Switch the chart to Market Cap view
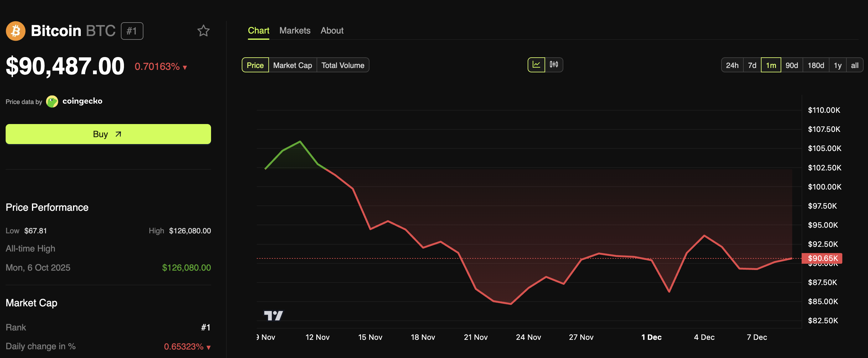Viewport: 868px width, 358px height. tap(292, 65)
